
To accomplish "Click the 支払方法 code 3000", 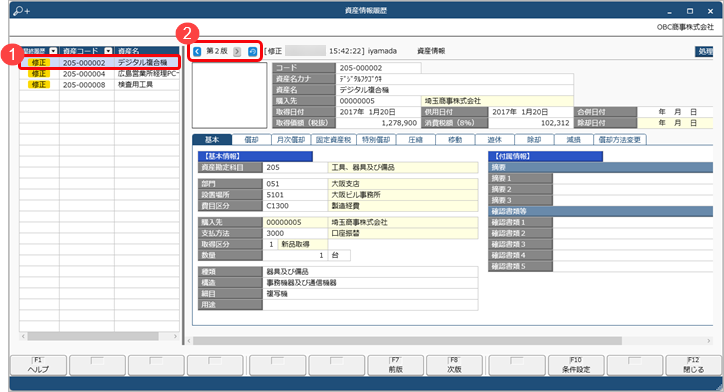I will pos(295,233).
